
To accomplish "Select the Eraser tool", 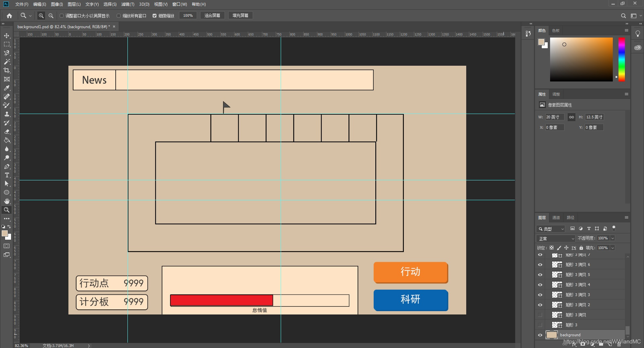I will (7, 131).
